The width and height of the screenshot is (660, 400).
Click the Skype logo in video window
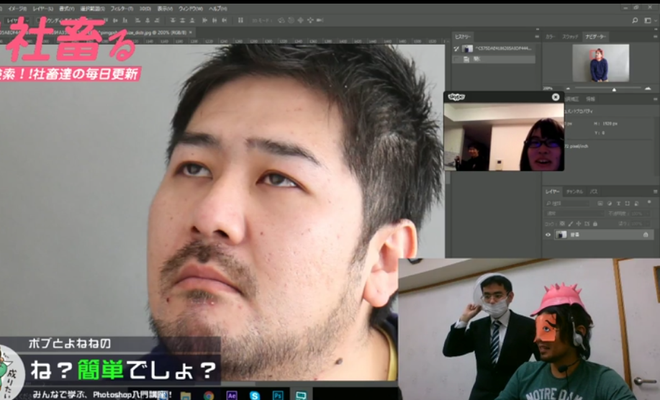457,97
